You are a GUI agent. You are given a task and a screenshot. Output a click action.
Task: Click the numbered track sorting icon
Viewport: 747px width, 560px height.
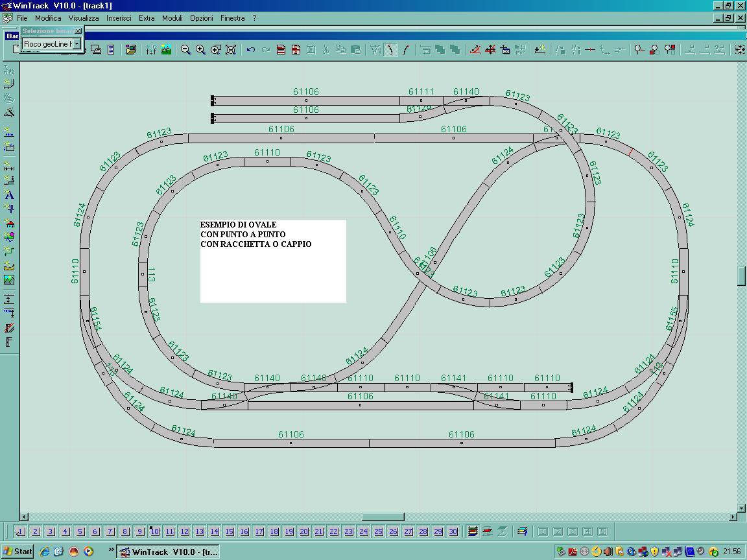click(151, 49)
